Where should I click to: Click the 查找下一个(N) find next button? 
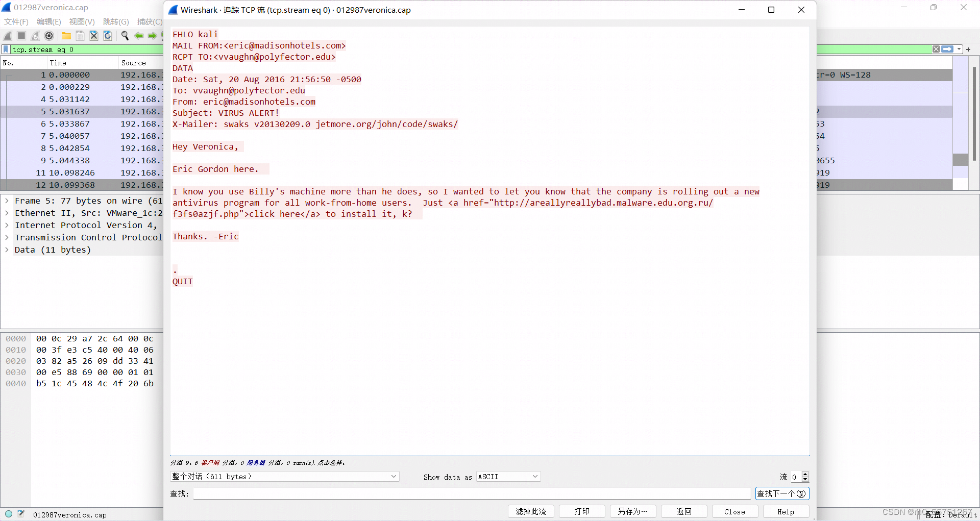[x=782, y=493]
